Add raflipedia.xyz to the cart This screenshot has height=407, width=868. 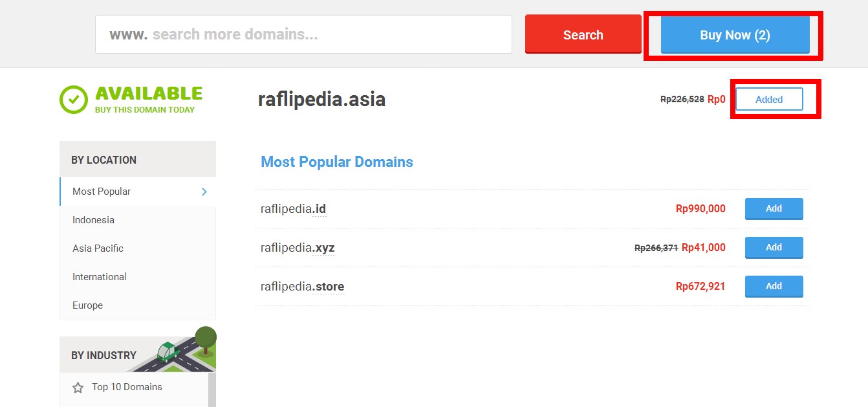(x=774, y=247)
